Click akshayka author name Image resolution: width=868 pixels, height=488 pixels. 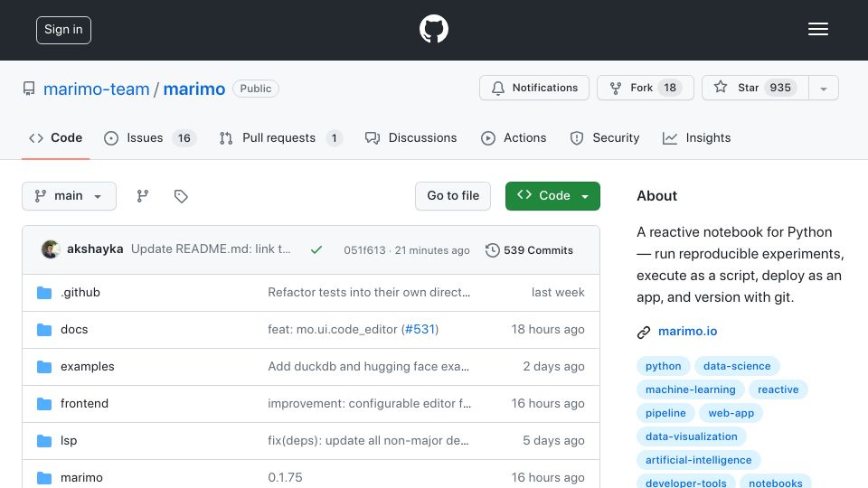pos(95,249)
